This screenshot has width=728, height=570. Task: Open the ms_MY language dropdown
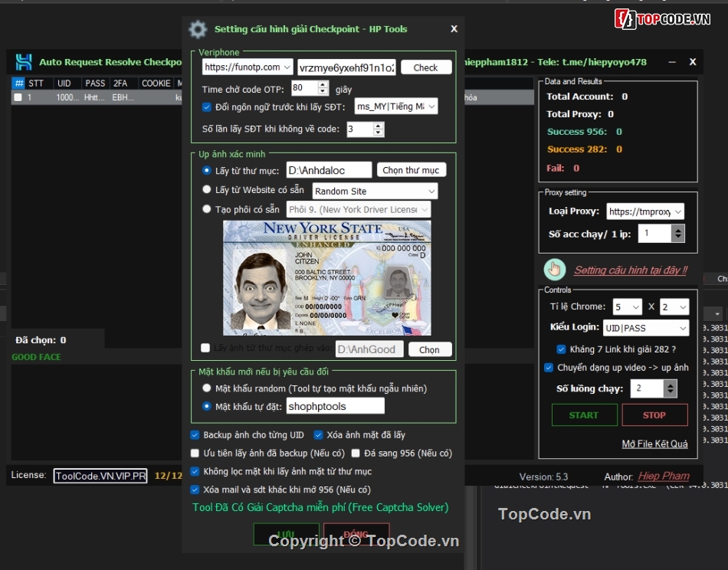396,106
